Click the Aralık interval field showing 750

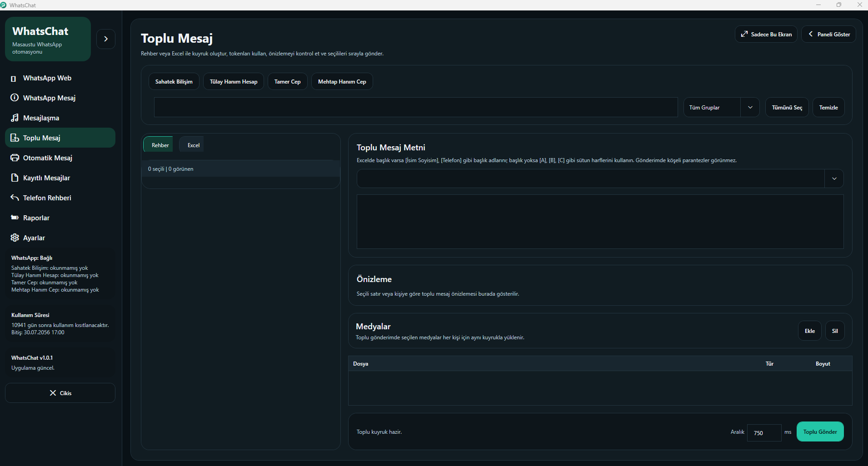(764, 433)
